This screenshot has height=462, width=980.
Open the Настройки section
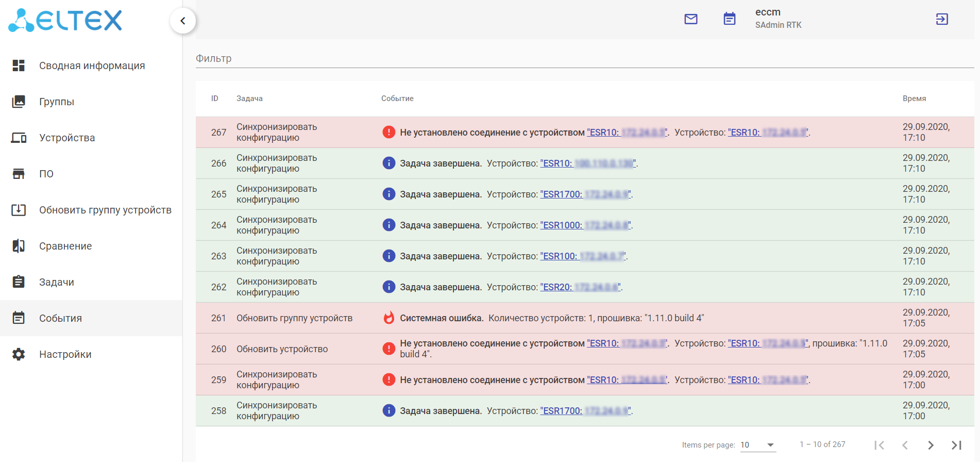tap(65, 354)
